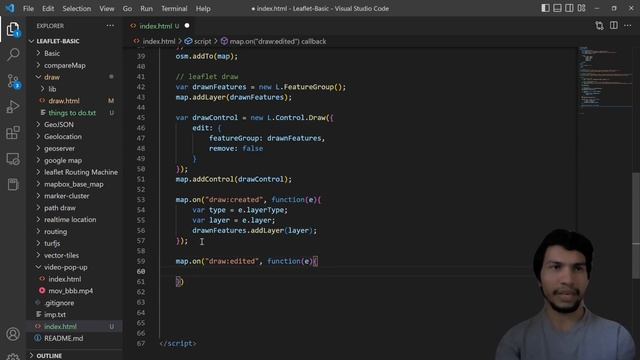Expand the OUTLINE section
Screen dimensions: 640x360
[49, 356]
